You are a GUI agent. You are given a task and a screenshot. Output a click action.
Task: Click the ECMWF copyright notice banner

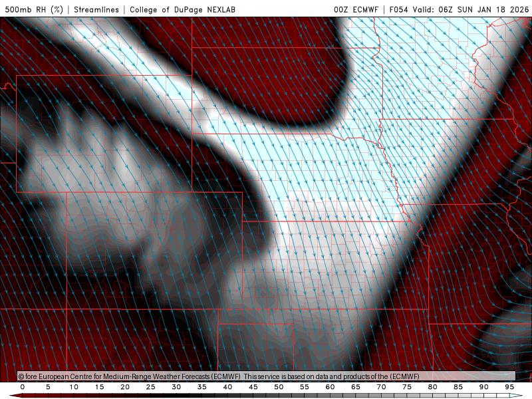pos(267,376)
